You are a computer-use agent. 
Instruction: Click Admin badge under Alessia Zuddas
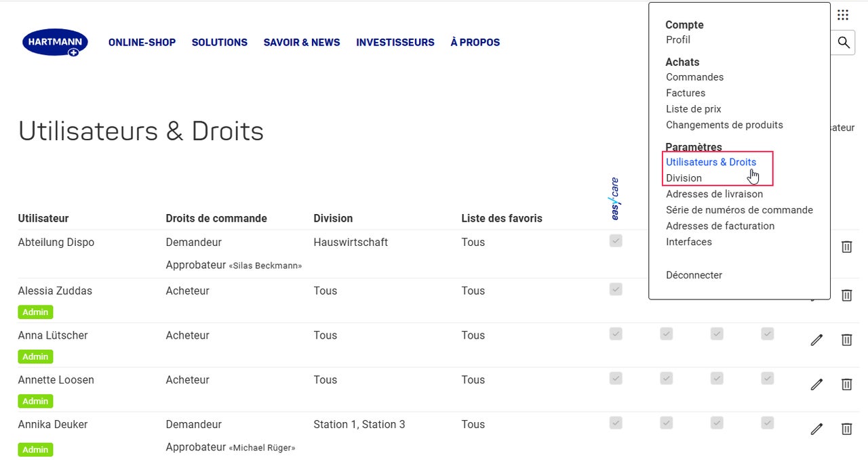point(35,312)
